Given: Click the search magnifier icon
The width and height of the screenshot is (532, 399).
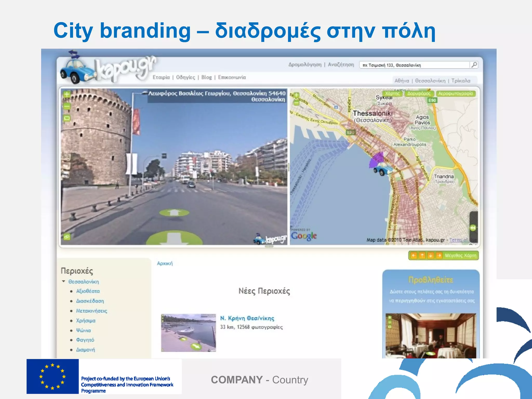Looking at the screenshot, I should point(474,65).
